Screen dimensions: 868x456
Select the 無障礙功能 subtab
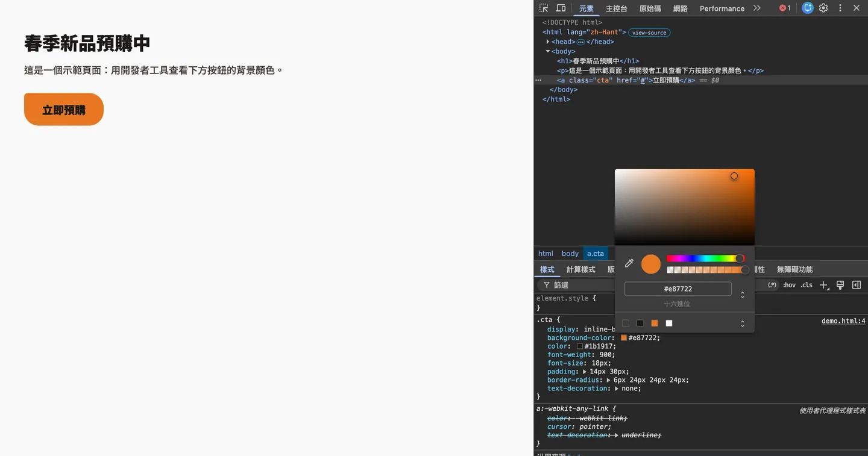point(794,269)
